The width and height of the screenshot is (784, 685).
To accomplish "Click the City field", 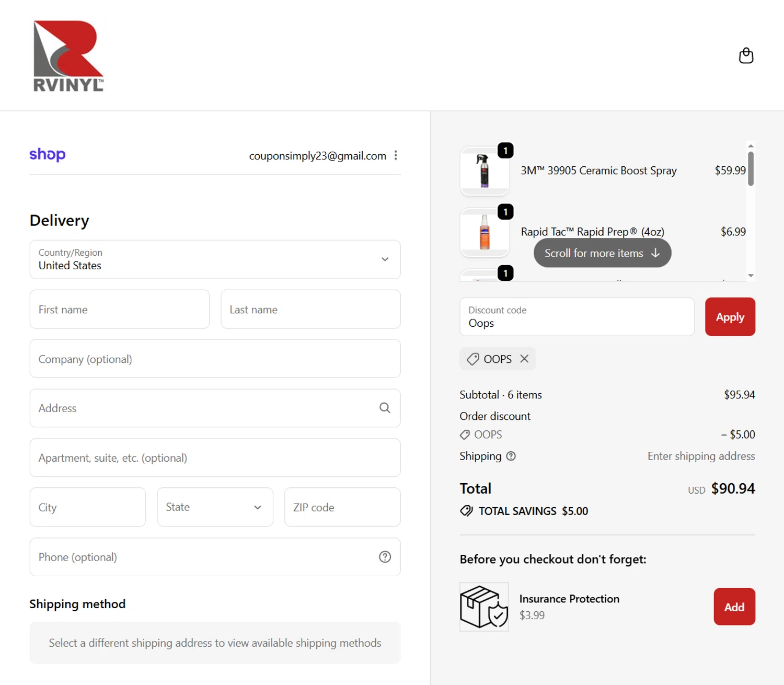I will click(x=88, y=507).
